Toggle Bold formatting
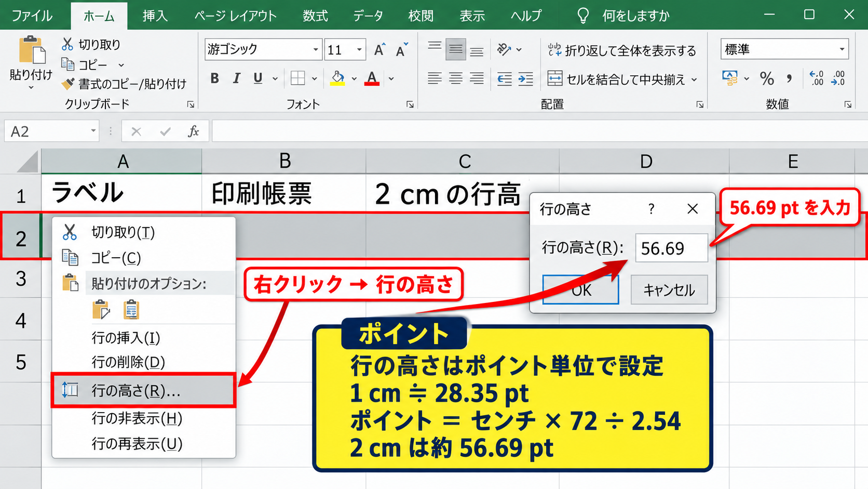This screenshot has width=868, height=489. 214,78
